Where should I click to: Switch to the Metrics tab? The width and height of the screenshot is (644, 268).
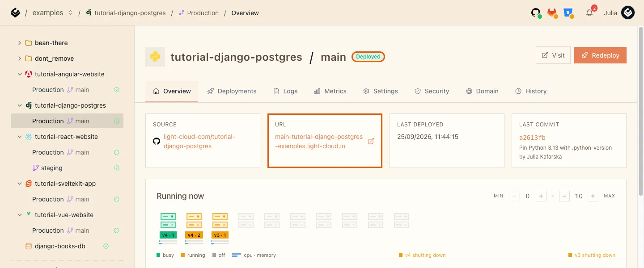pyautogui.click(x=330, y=91)
